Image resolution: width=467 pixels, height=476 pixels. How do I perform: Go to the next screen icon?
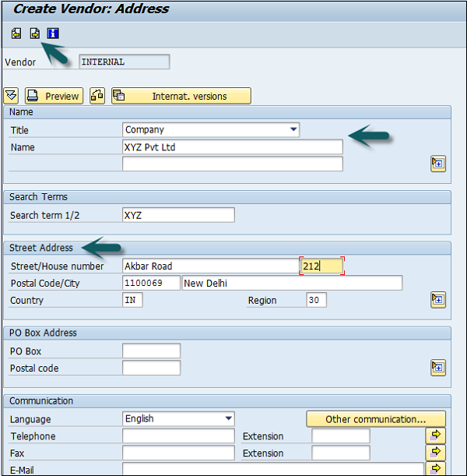pyautogui.click(x=35, y=33)
